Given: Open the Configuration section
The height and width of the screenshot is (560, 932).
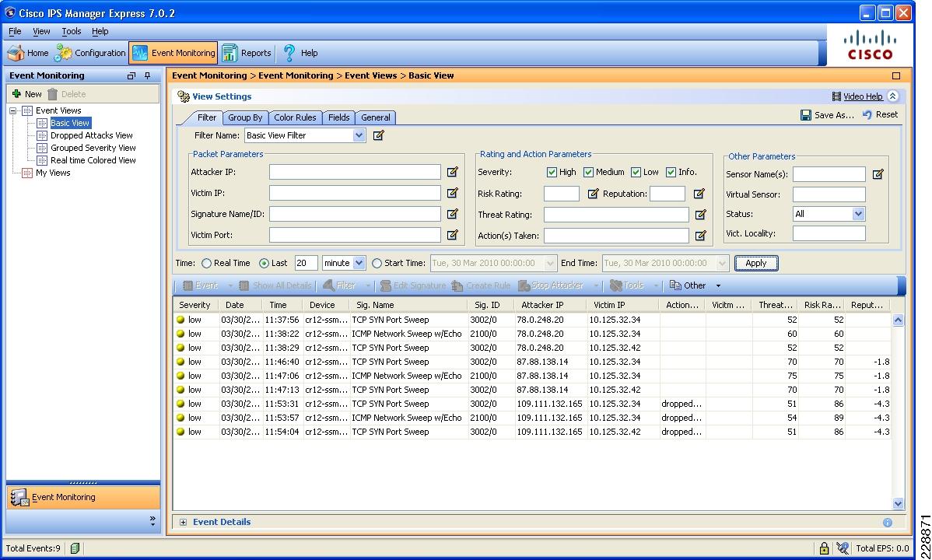Looking at the screenshot, I should [x=89, y=53].
